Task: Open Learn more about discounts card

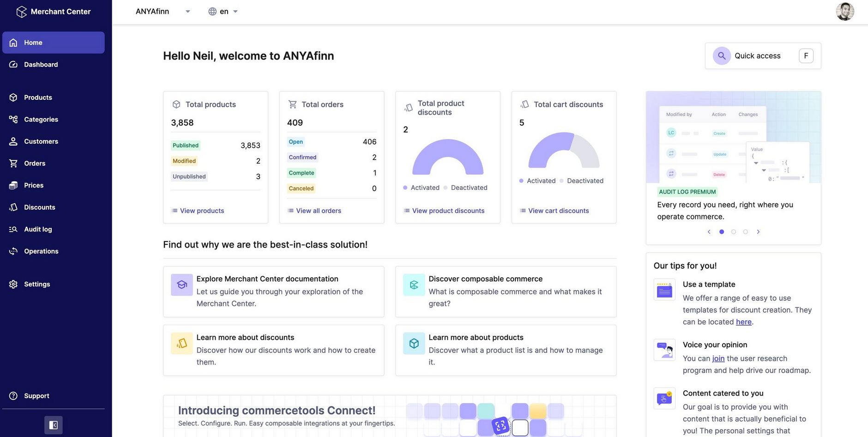Action: pos(273,350)
